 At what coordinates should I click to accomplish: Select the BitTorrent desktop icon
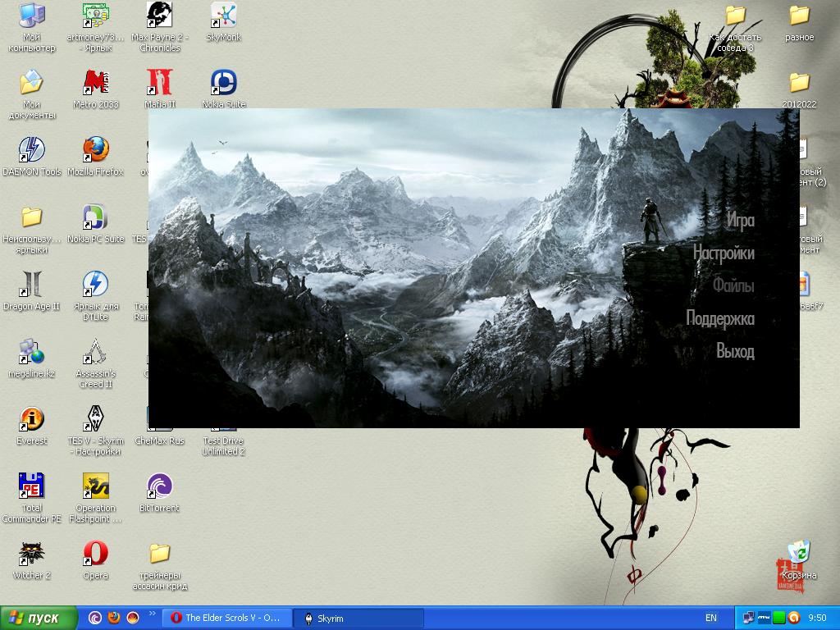[159, 487]
